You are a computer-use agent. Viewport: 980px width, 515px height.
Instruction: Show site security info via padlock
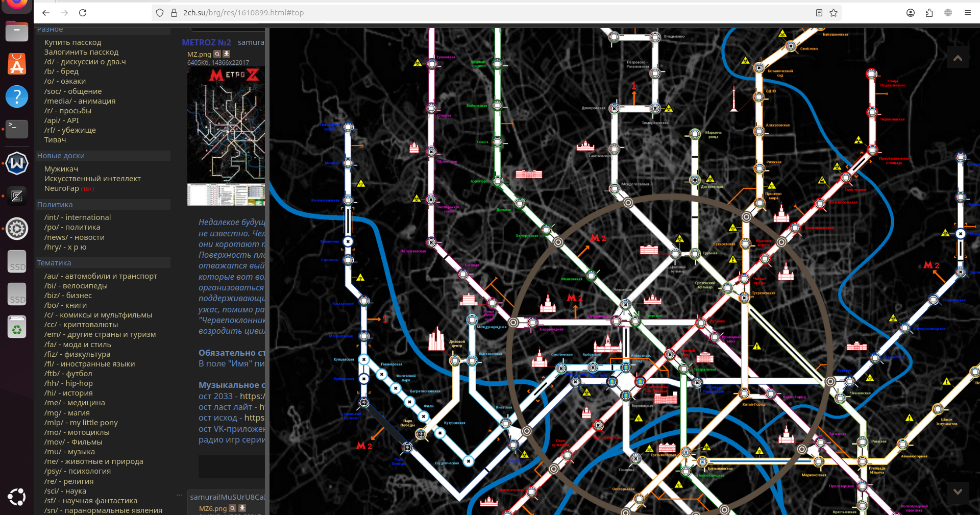click(174, 13)
